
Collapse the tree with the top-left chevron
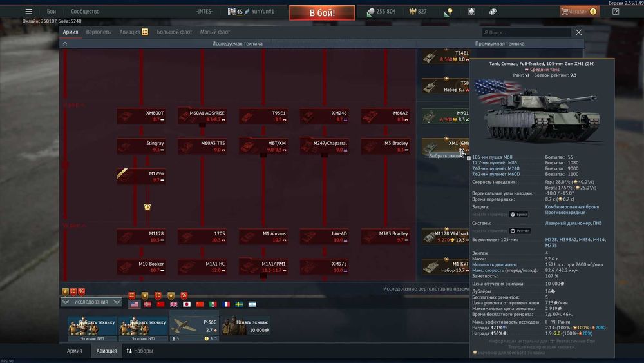point(65,44)
